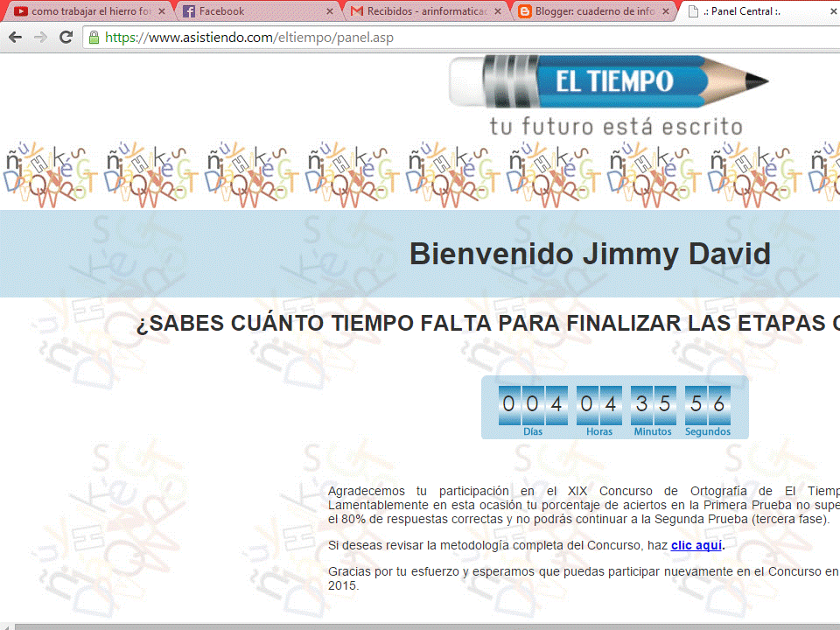Open the Recibidos Gmail tab
Screen dimensions: 840x630
(426, 11)
